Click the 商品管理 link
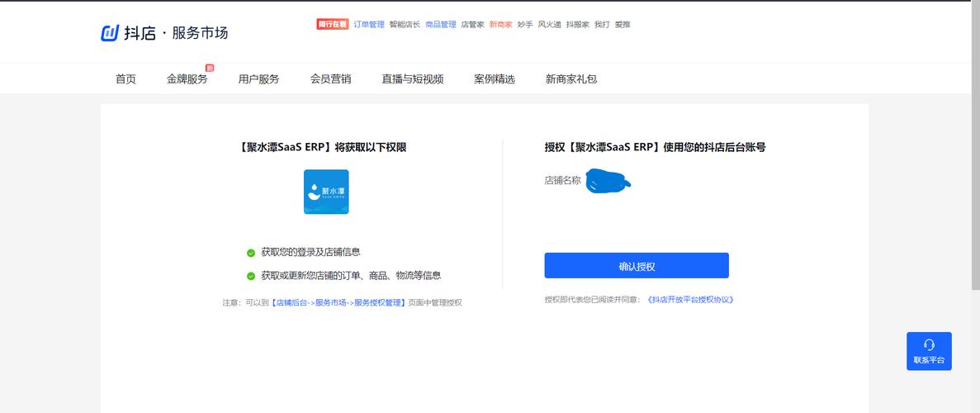 [441, 25]
